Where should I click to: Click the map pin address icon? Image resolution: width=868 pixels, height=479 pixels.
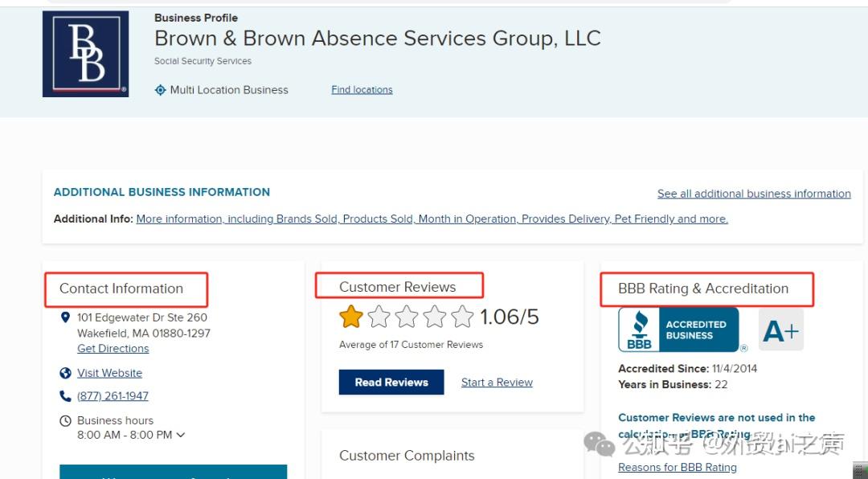(x=66, y=317)
